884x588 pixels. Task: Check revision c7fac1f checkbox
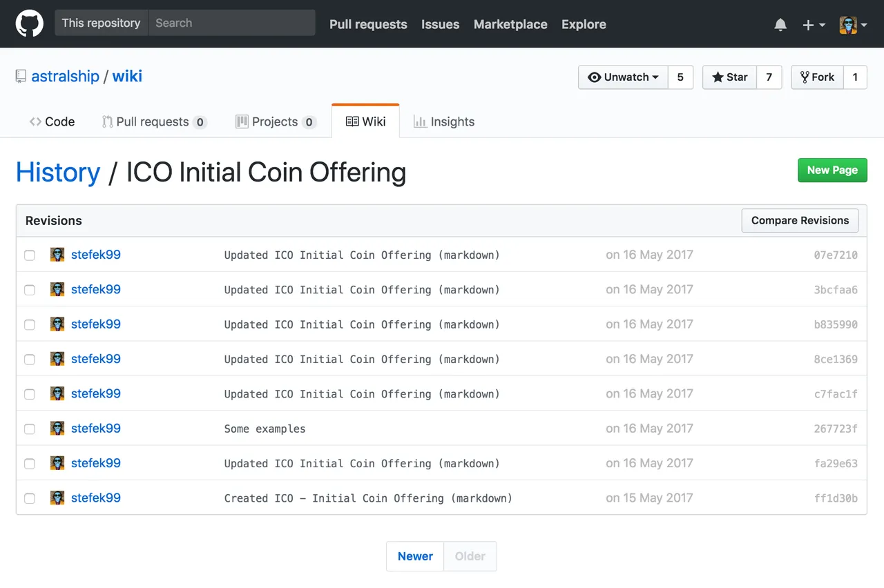[x=30, y=394]
